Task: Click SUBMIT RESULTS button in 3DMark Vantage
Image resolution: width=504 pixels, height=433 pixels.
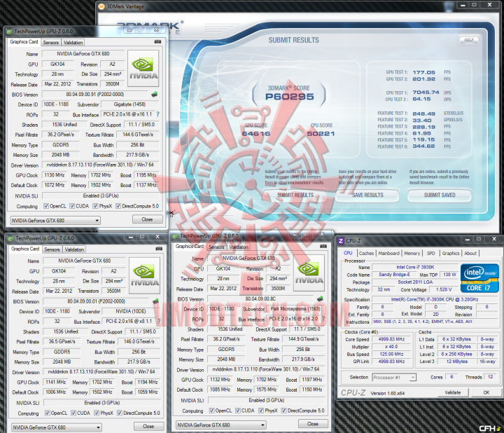Action: [x=295, y=195]
